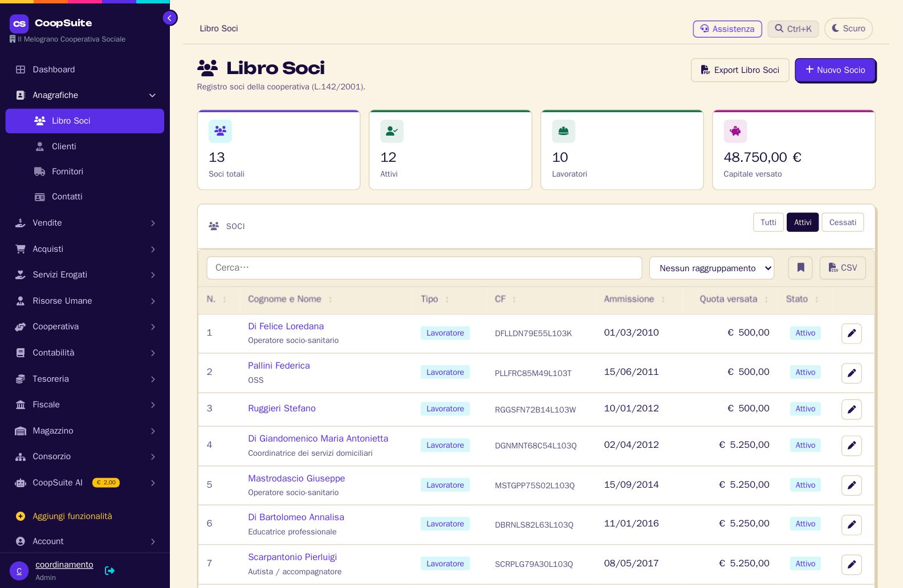Click the CoopSuite logo icon
Viewport: 903px width, 588px height.
point(19,23)
